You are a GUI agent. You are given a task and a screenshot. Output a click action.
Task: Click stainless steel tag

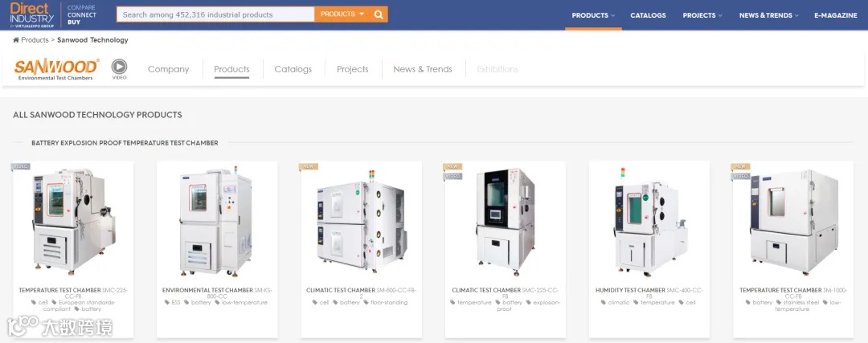click(x=797, y=303)
